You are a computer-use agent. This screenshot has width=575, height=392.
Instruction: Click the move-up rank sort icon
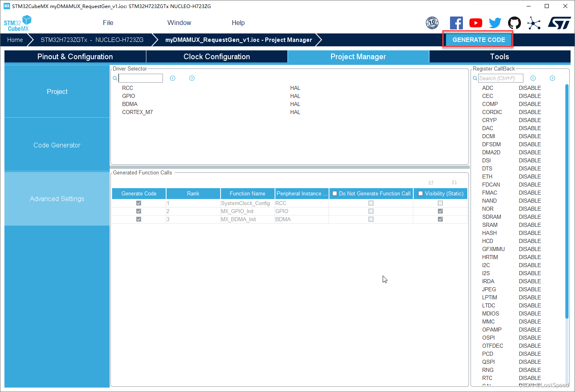coord(431,183)
